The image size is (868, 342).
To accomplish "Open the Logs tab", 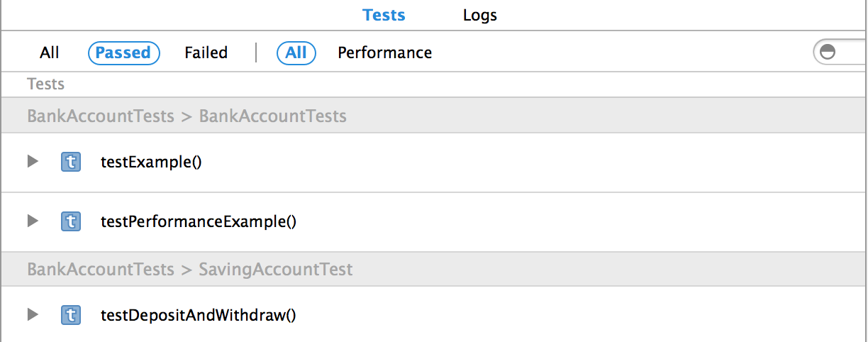I will click(480, 15).
